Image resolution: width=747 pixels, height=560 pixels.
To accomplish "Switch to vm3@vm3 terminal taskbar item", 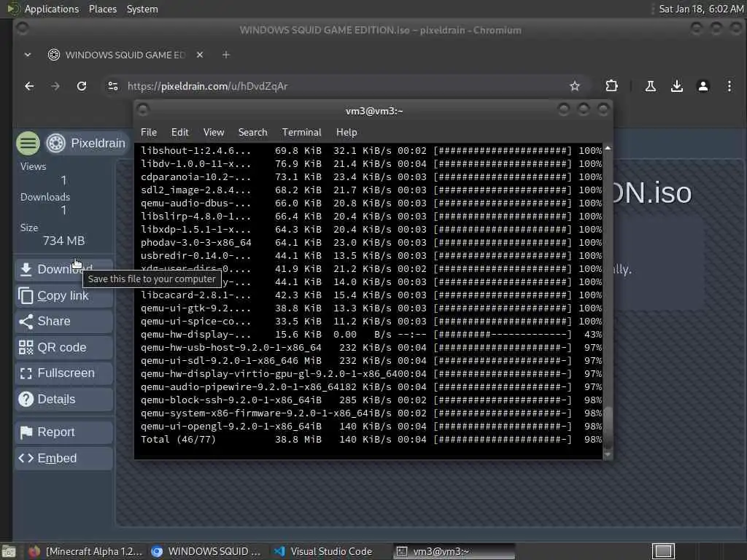I will (454, 551).
